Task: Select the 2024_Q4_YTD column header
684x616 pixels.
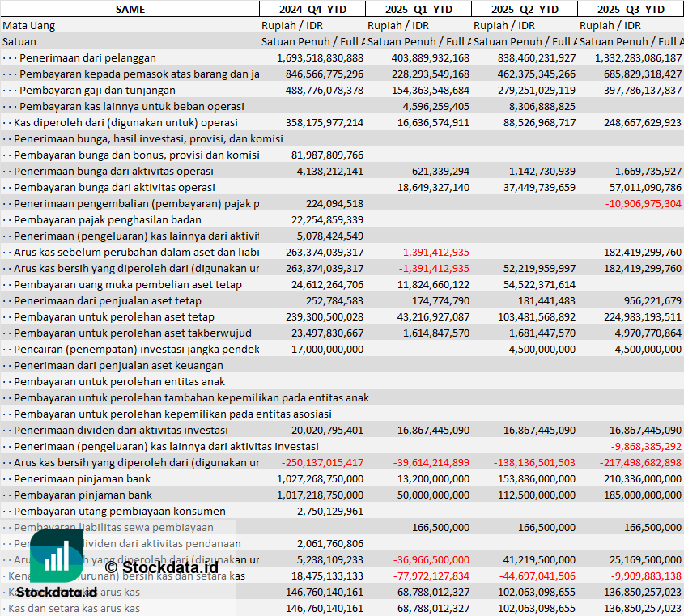Action: pos(312,9)
